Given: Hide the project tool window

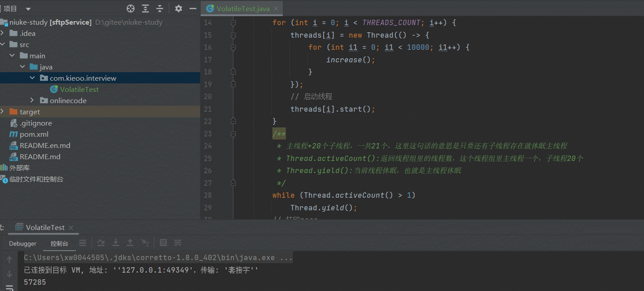Looking at the screenshot, I should click(193, 9).
